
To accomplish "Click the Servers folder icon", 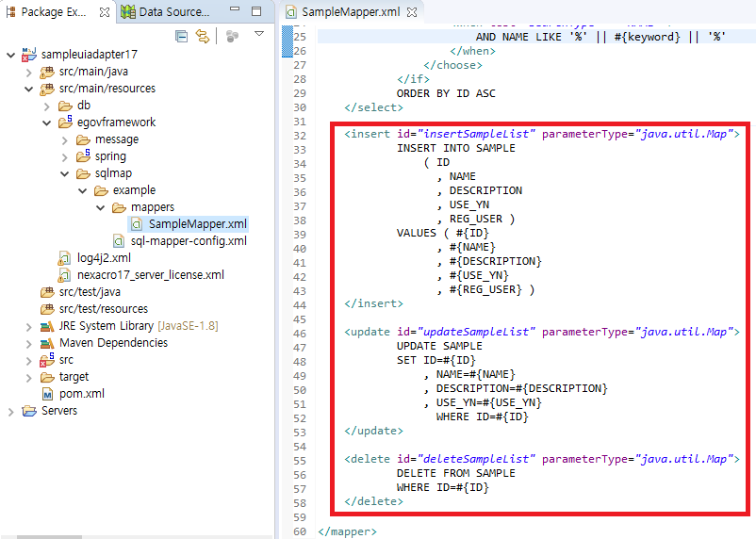I will (x=29, y=411).
